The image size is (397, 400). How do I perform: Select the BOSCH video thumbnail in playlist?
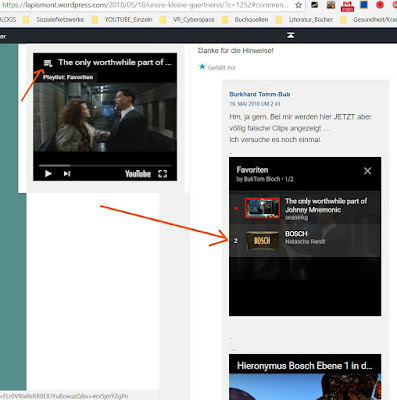262,241
